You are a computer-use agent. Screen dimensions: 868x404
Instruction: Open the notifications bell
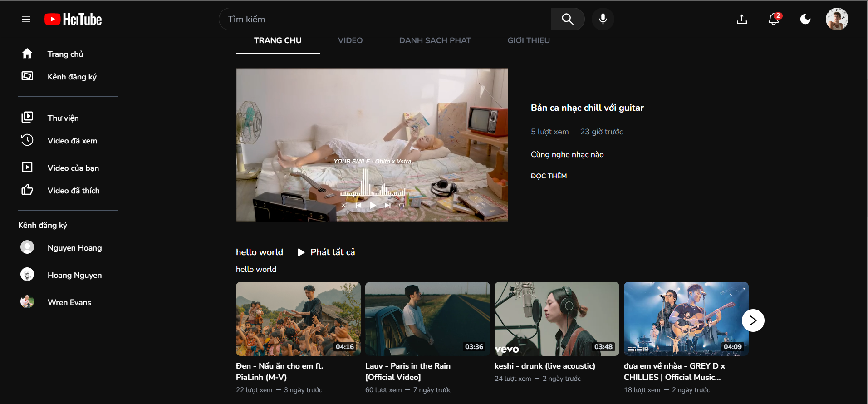tap(774, 19)
